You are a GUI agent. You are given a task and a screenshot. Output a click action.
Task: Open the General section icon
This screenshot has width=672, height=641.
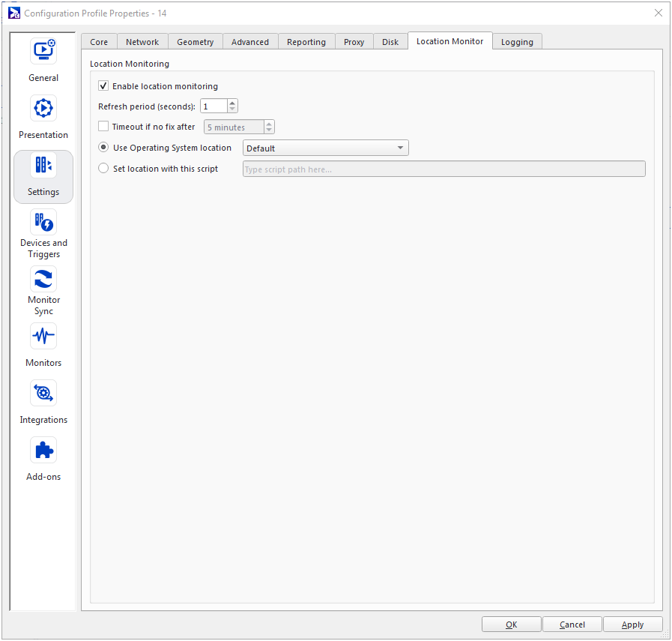[x=43, y=51]
